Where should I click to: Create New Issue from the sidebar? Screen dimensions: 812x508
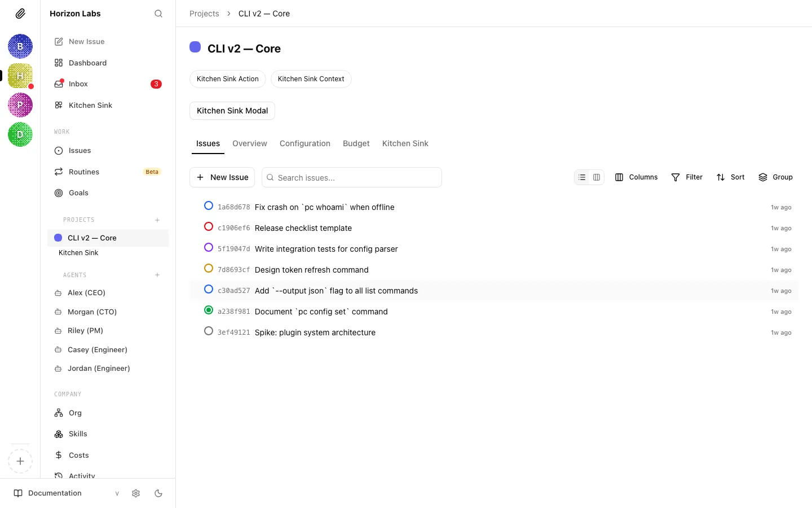click(108, 42)
